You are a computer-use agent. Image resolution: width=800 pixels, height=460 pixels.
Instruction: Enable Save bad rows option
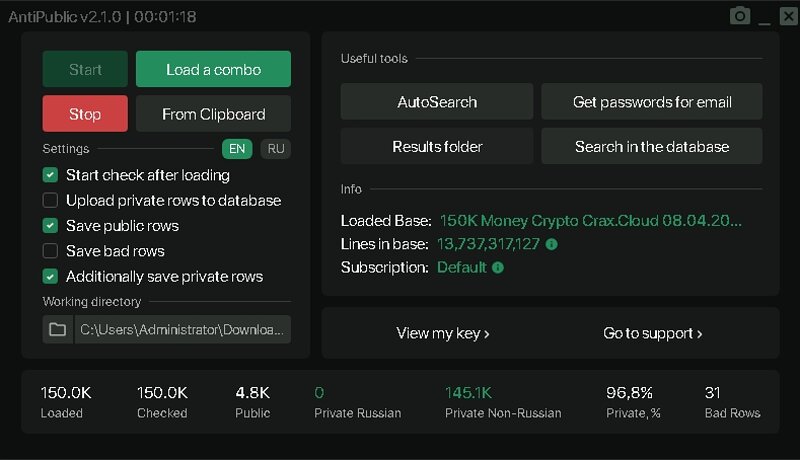(x=50, y=251)
